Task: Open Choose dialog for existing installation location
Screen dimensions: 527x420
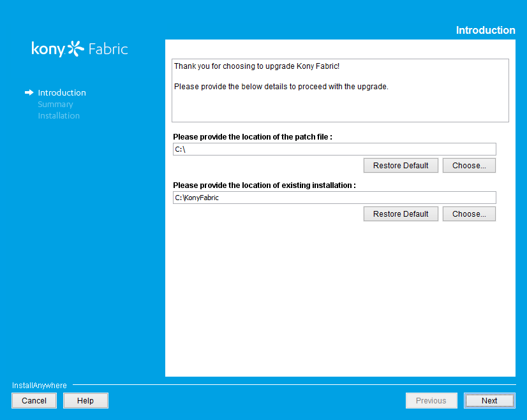Action: tap(469, 214)
